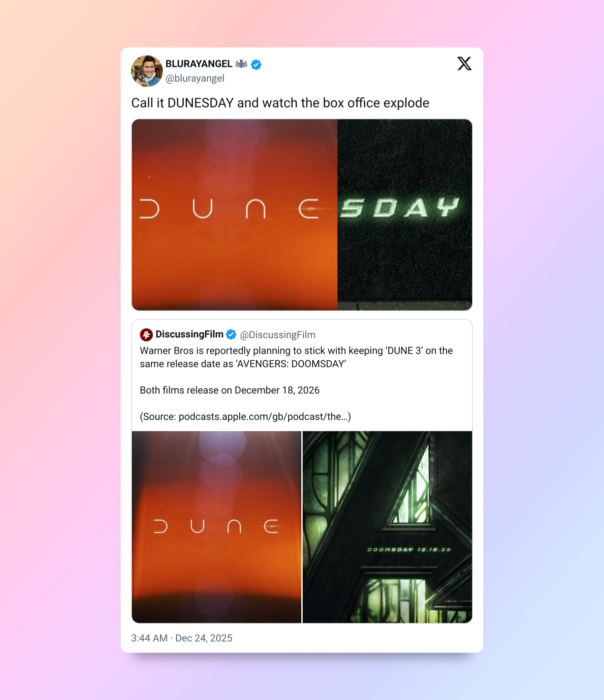
Task: Click BLURAYANGEL's blue verified badge
Action: [x=256, y=64]
